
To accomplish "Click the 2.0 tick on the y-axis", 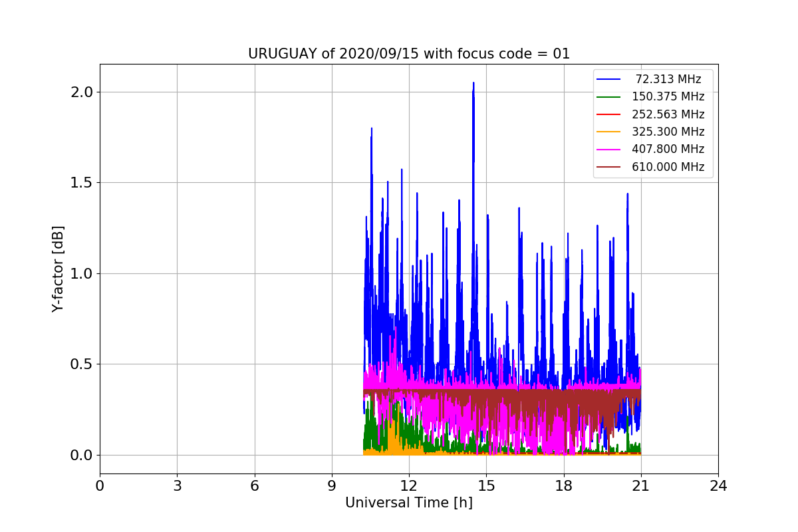I will tap(82, 92).
